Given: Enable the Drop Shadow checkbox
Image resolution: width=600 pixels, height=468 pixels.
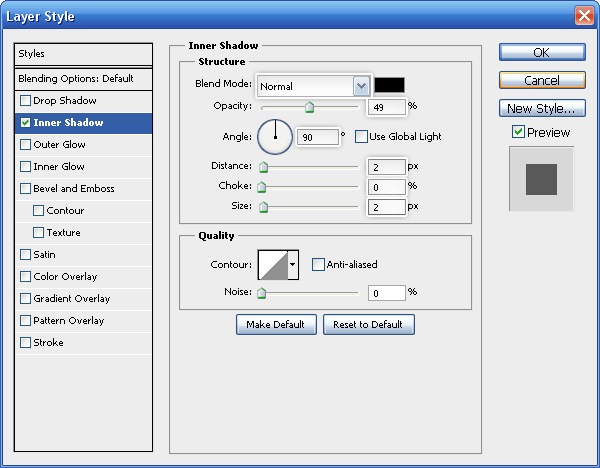Looking at the screenshot, I should click(25, 101).
